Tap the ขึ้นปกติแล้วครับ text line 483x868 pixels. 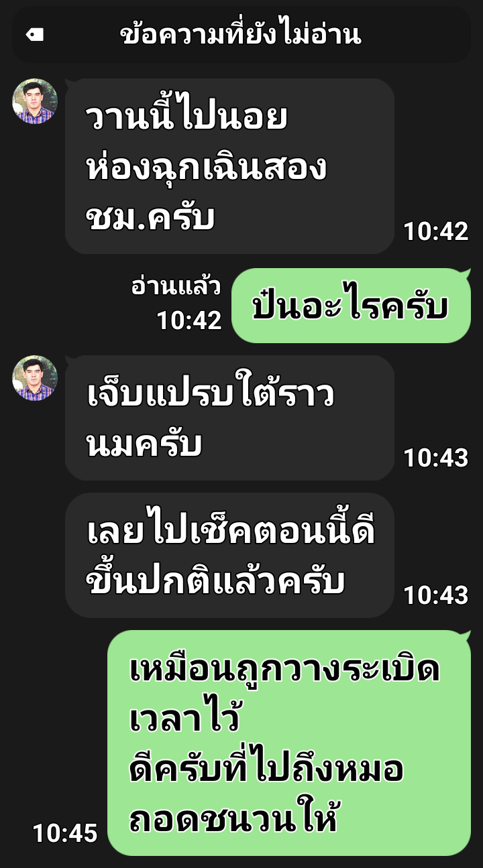coord(216,580)
